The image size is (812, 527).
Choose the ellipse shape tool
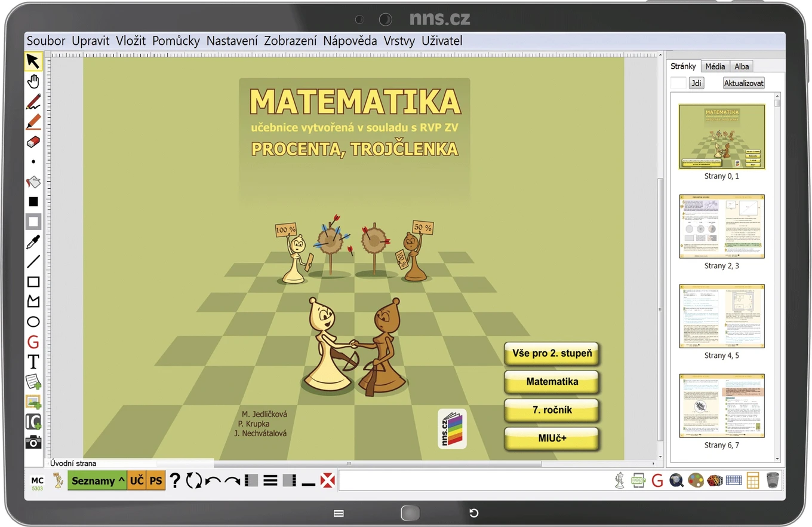(x=33, y=322)
